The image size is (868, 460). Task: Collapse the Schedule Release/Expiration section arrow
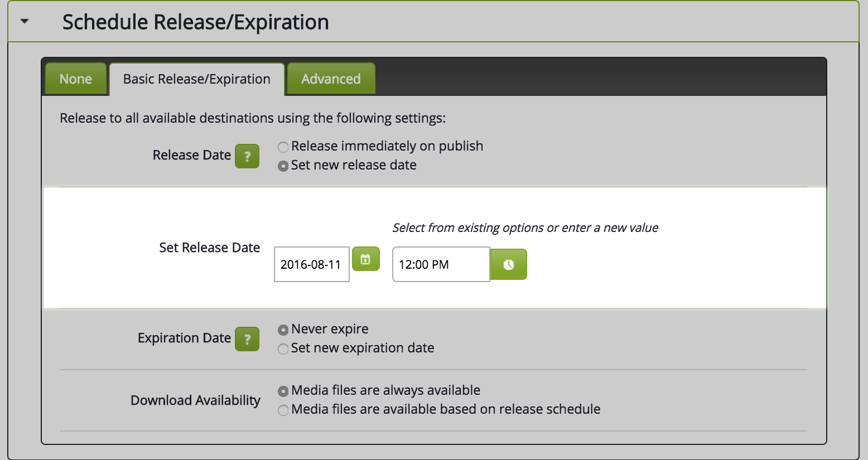click(25, 22)
